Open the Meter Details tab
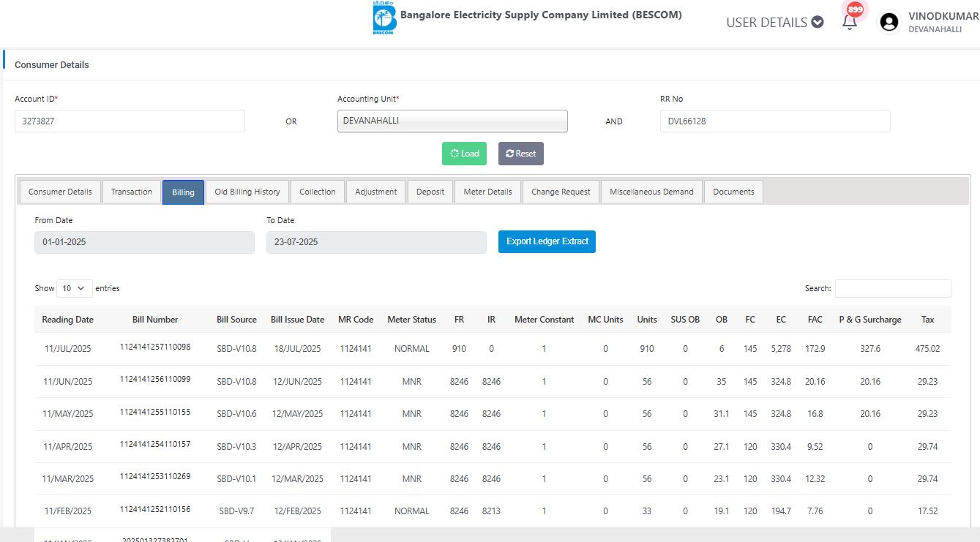Image resolution: width=980 pixels, height=542 pixels. [x=487, y=192]
